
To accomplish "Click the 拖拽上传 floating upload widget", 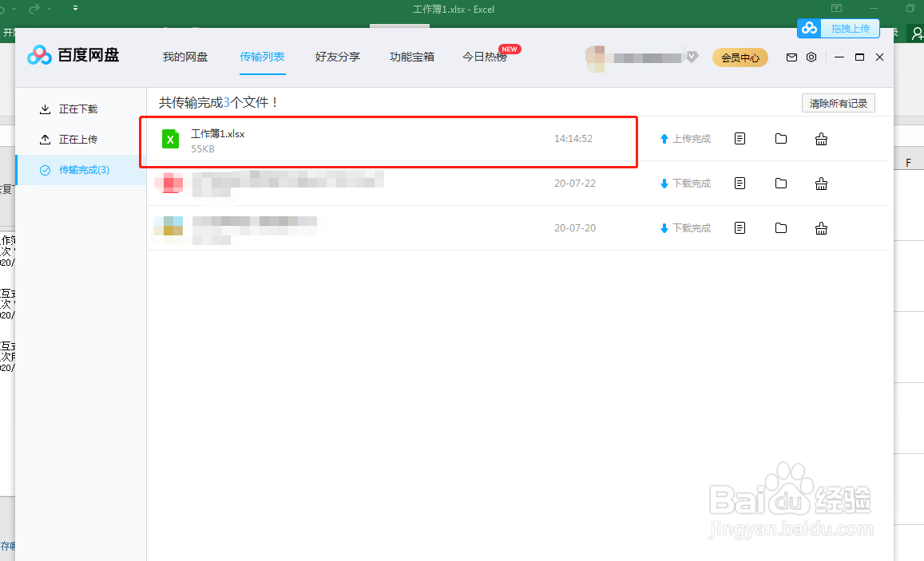I will tap(838, 28).
